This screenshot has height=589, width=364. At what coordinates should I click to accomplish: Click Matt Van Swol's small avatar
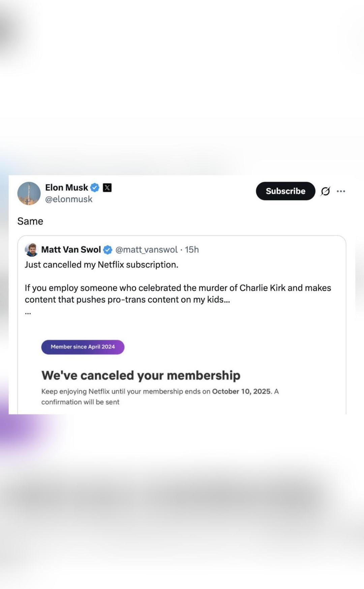coord(31,250)
